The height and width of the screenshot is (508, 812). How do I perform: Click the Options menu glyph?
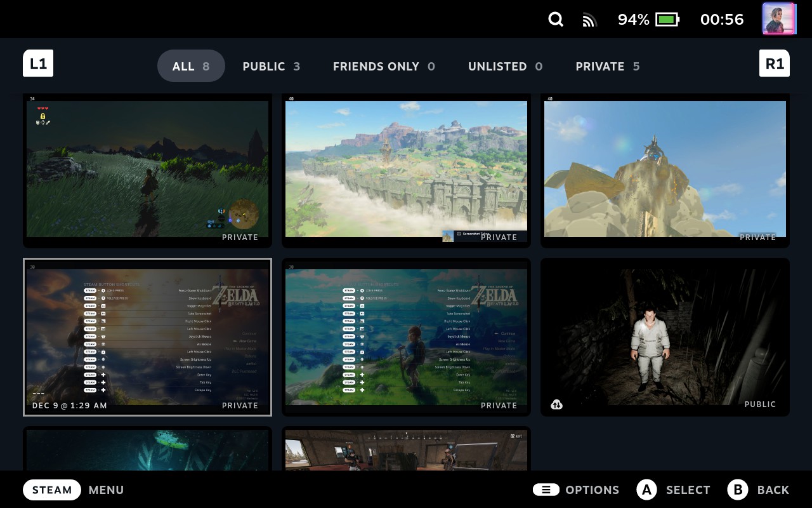click(x=546, y=490)
